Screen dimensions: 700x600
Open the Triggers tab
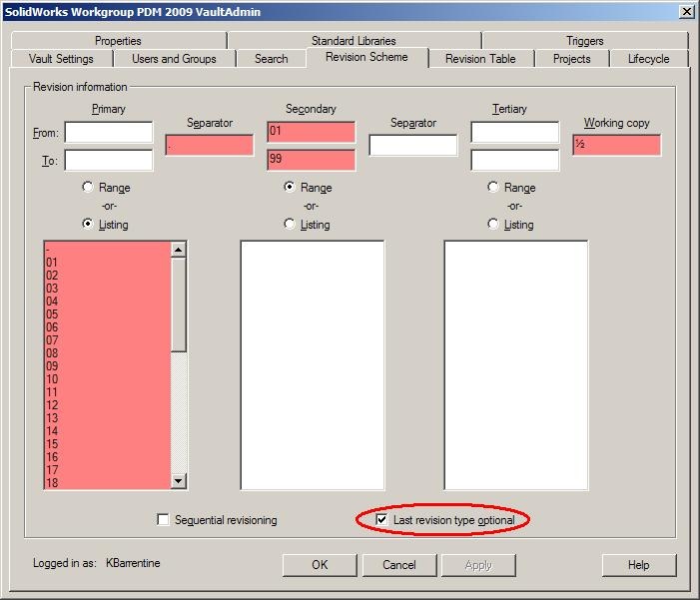point(585,41)
